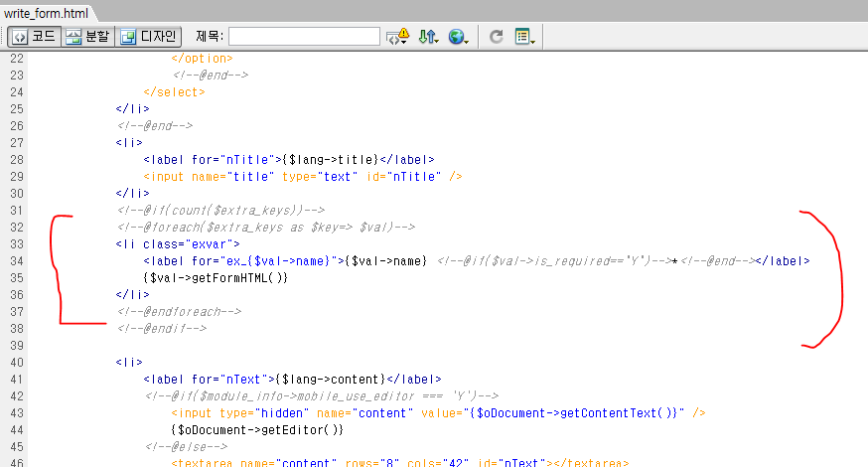This screenshot has height=467, width=868.
Task: Click the </select> closing tag
Action: (x=174, y=92)
